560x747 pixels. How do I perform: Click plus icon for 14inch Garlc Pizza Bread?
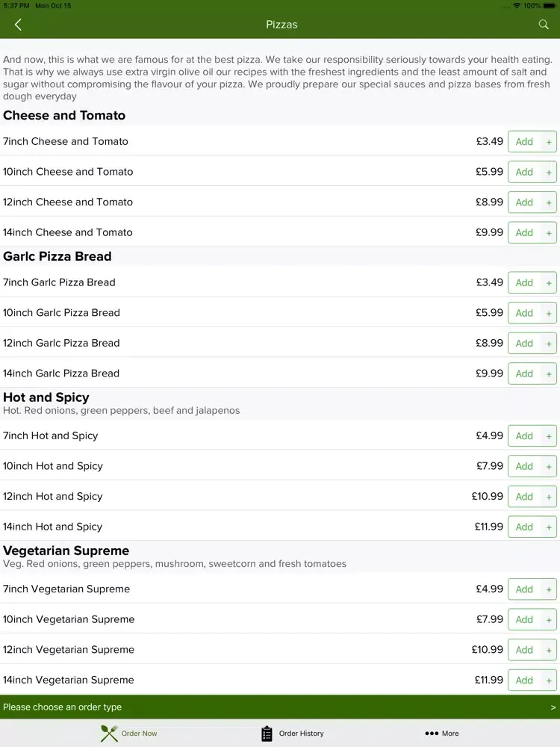tap(549, 374)
